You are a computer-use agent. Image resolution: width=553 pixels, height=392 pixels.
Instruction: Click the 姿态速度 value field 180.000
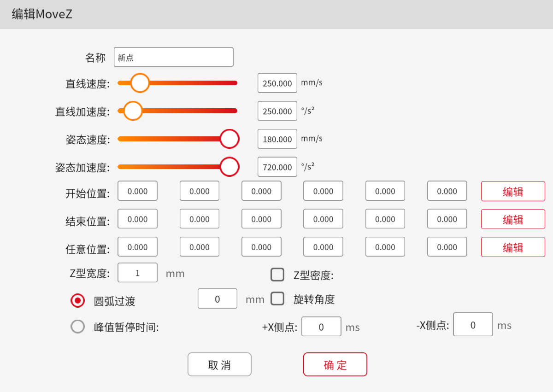[x=277, y=139]
